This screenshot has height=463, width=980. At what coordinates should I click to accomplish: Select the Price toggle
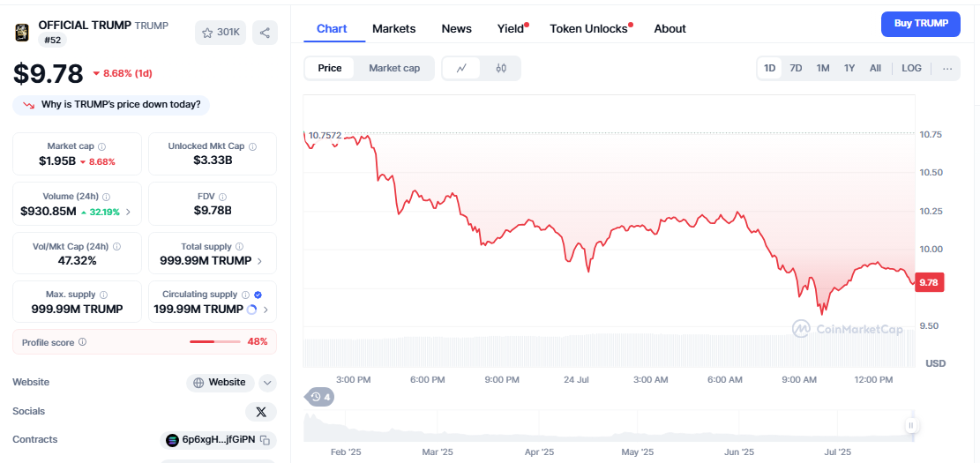click(x=329, y=68)
